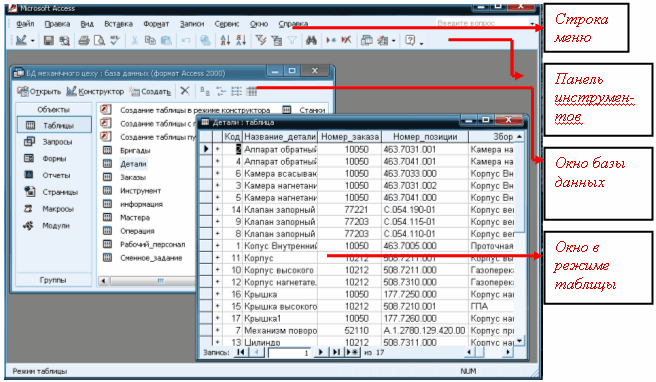Click the Конструктор button

[x=95, y=91]
